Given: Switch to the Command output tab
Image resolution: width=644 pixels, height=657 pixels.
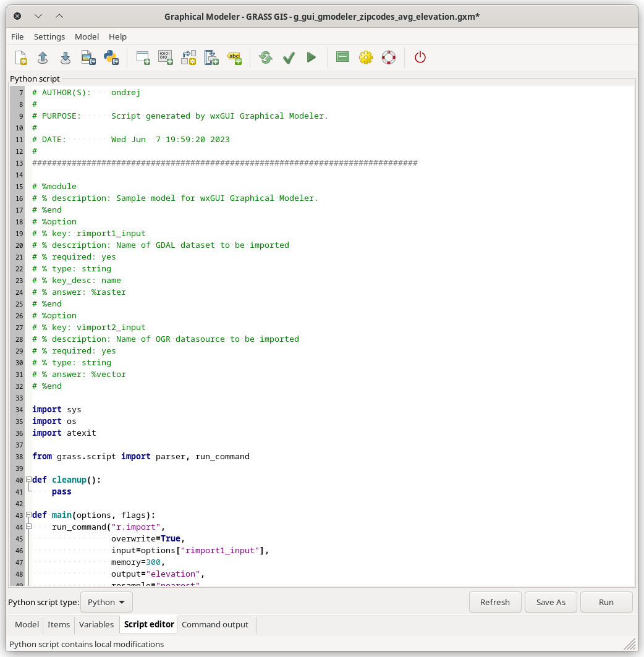Looking at the screenshot, I should click(215, 624).
